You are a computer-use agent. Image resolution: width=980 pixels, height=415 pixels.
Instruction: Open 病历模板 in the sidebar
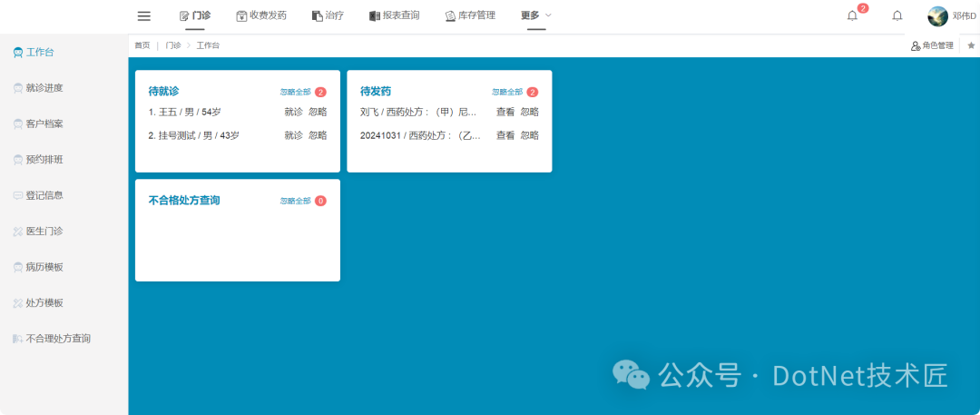point(44,267)
